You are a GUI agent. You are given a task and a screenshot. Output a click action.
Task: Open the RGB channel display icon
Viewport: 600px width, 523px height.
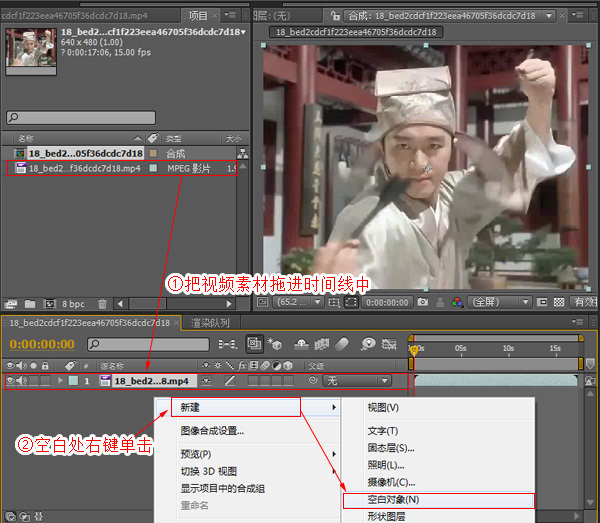[457, 302]
